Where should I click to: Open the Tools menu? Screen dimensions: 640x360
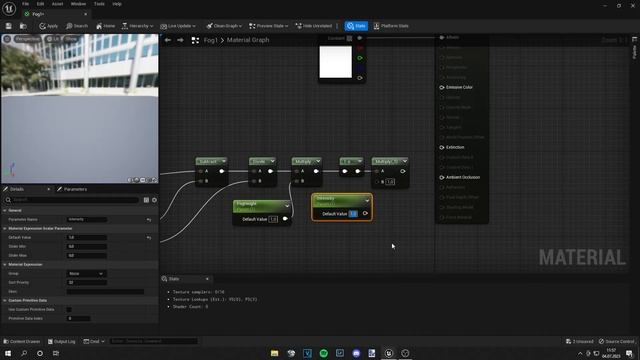pos(99,4)
